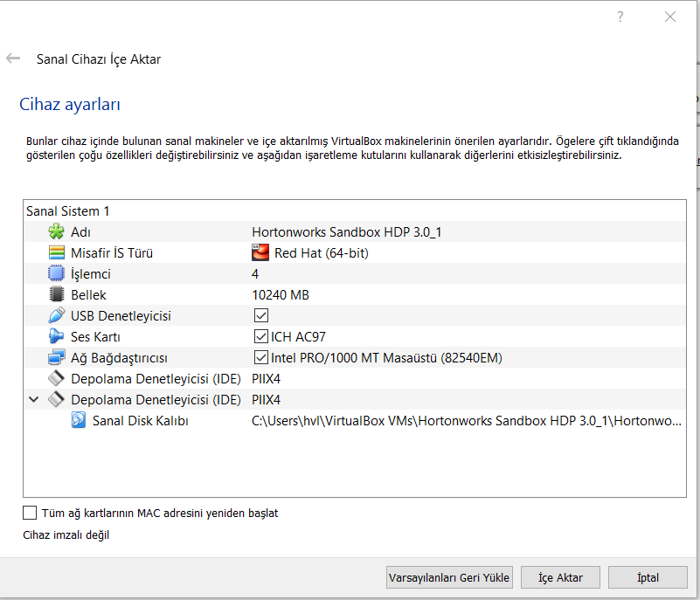Screen dimensions: 700x600
Task: Click the Misafir İS Türü stacked-bars icon
Action: pos(56,253)
